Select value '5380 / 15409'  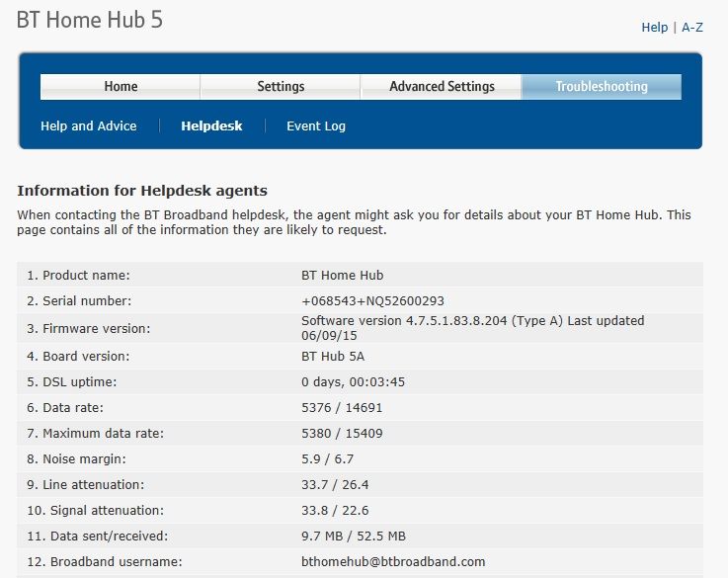[342, 433]
